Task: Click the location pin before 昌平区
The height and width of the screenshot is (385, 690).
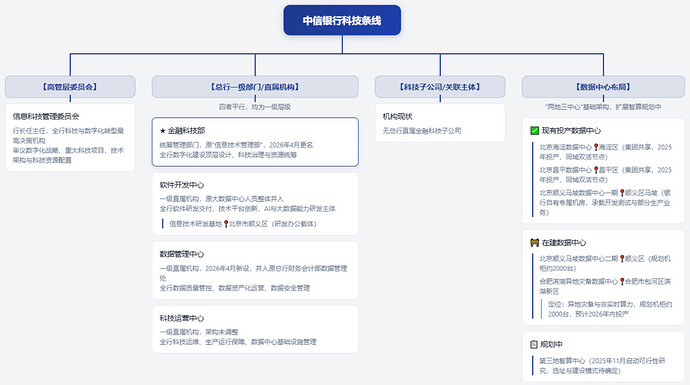Action: 596,170
